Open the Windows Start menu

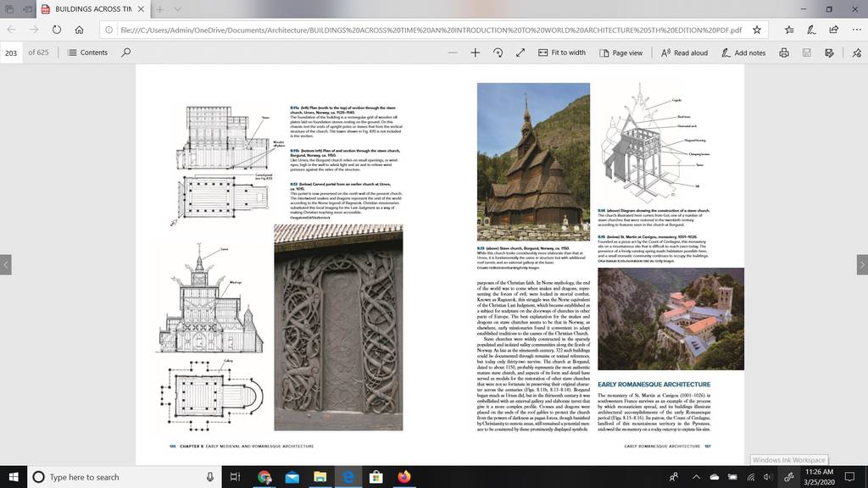(x=14, y=477)
